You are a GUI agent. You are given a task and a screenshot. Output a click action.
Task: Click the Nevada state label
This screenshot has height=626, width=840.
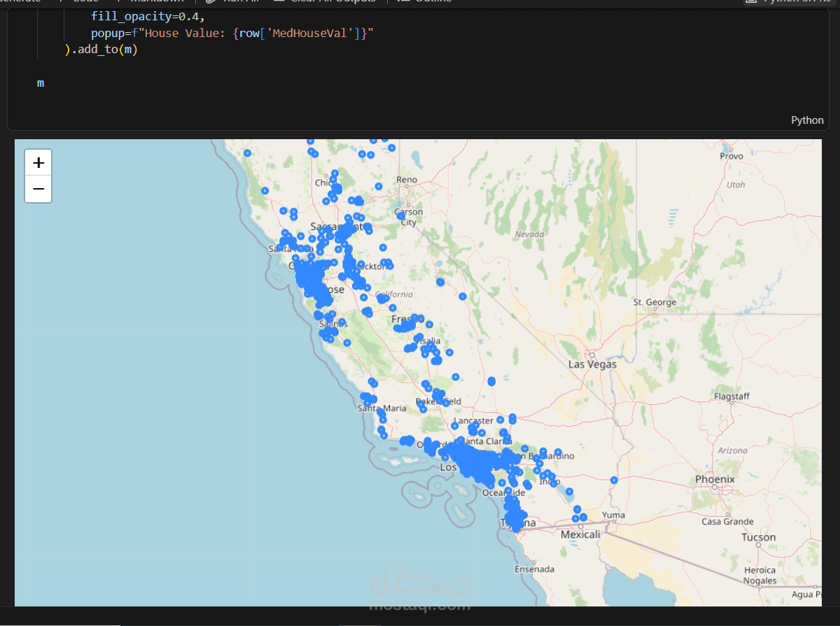[x=529, y=234]
